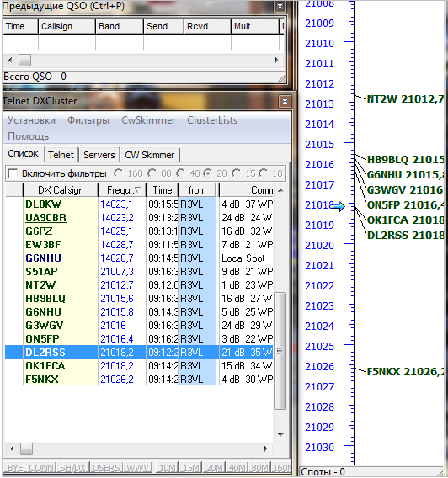
Task: Select the OK1FCA spot in list
Action: click(139, 365)
